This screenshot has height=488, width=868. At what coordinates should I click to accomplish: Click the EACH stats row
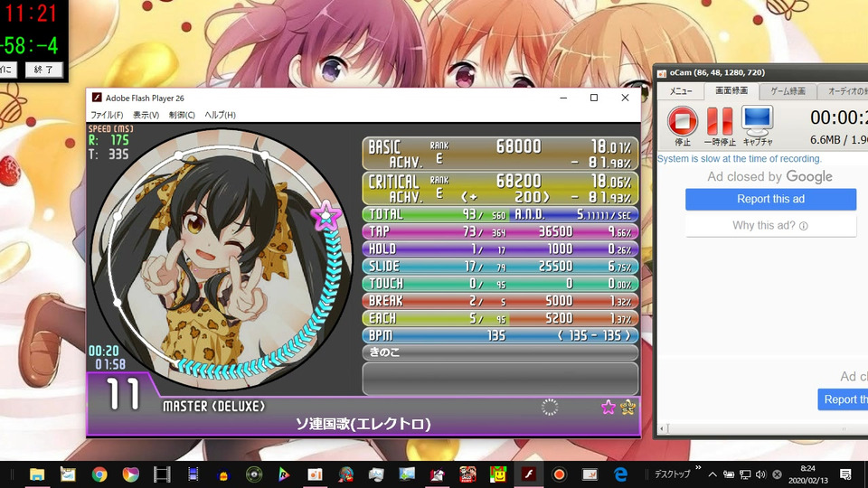(500, 318)
